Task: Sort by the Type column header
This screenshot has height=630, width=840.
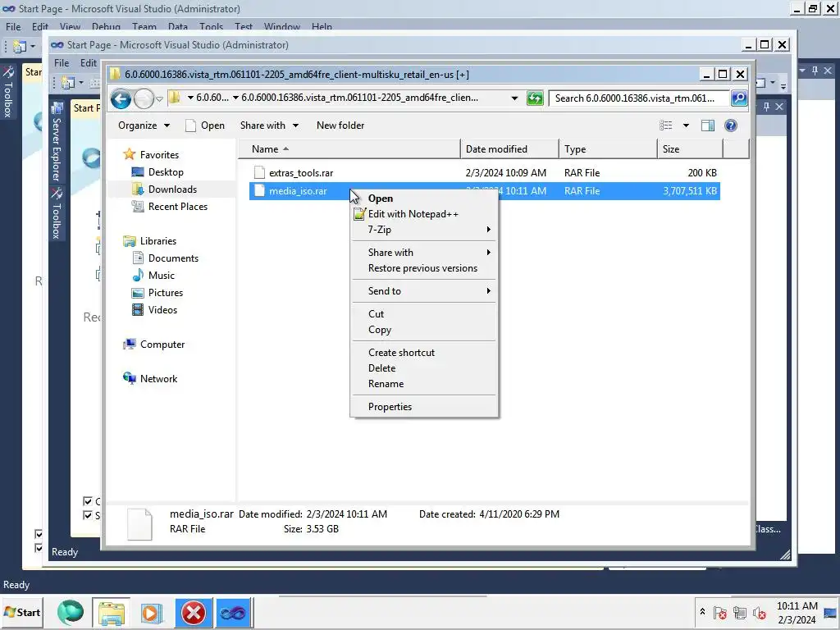Action: [608, 149]
